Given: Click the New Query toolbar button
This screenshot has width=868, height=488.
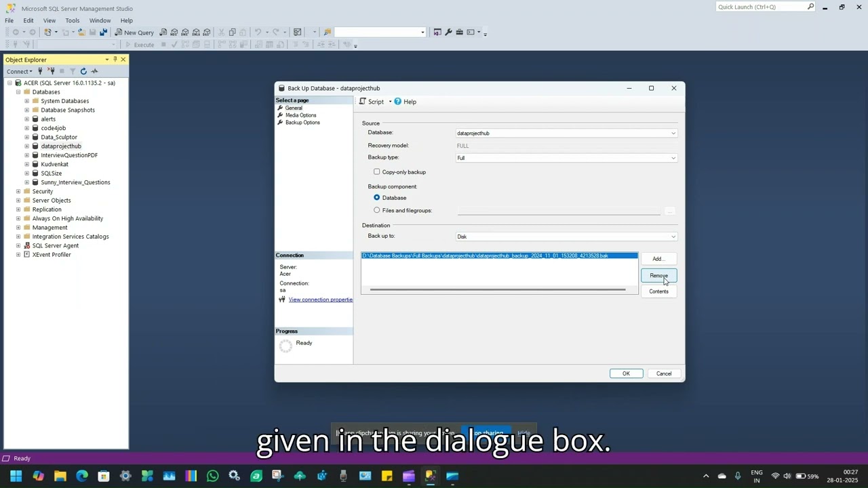Looking at the screenshot, I should coord(134,32).
